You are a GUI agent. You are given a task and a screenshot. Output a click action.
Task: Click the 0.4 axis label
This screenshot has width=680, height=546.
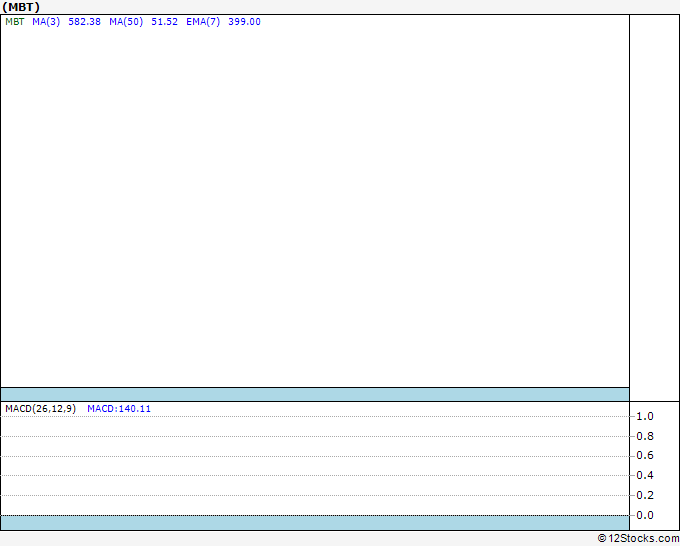(644, 475)
